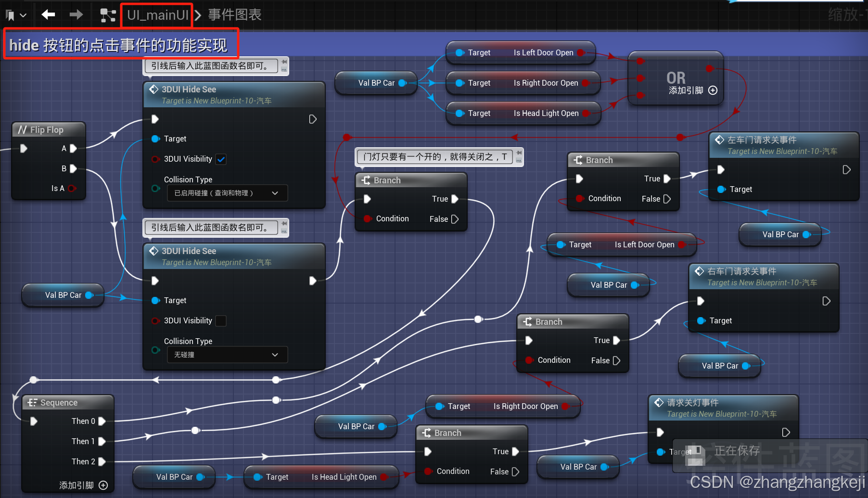The height and width of the screenshot is (498, 868).
Task: Click the blueprint graph hierarchy icon
Action: (x=108, y=15)
